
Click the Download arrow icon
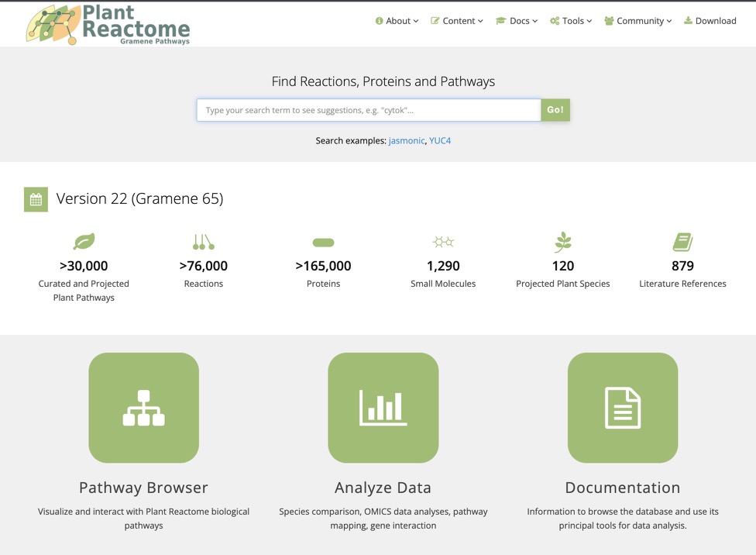click(688, 20)
